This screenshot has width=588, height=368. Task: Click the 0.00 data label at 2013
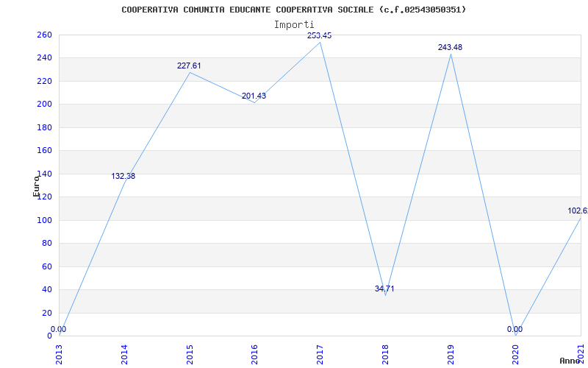[59, 329]
